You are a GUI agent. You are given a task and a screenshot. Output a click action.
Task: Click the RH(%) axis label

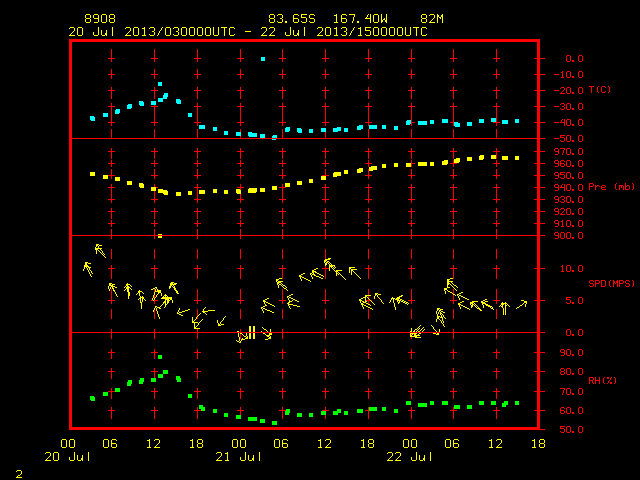(602, 380)
